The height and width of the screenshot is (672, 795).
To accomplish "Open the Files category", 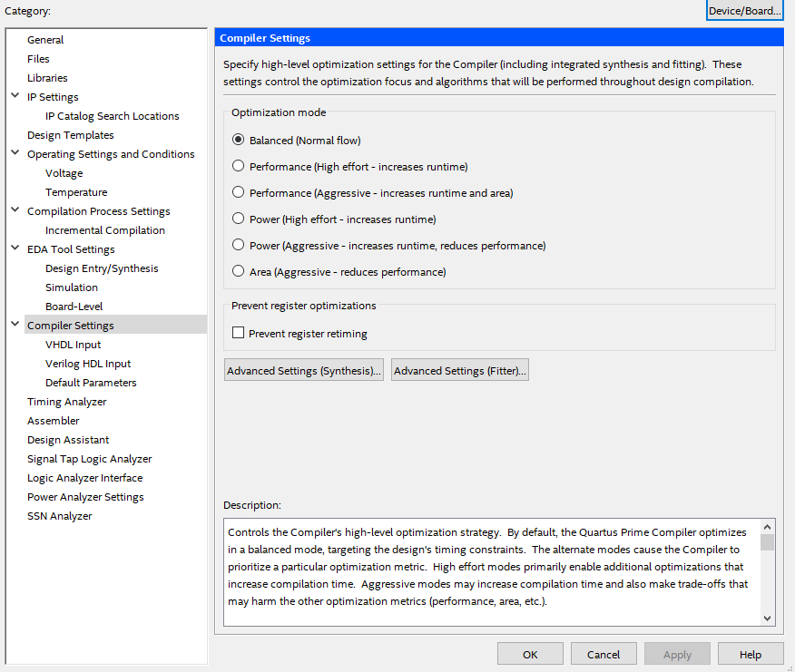I will (x=38, y=59).
